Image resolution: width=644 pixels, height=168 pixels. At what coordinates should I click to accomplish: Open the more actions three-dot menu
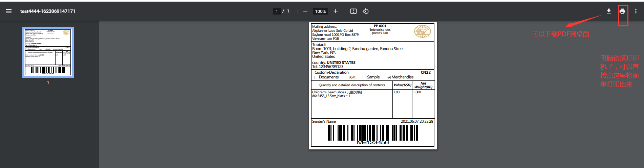(636, 11)
